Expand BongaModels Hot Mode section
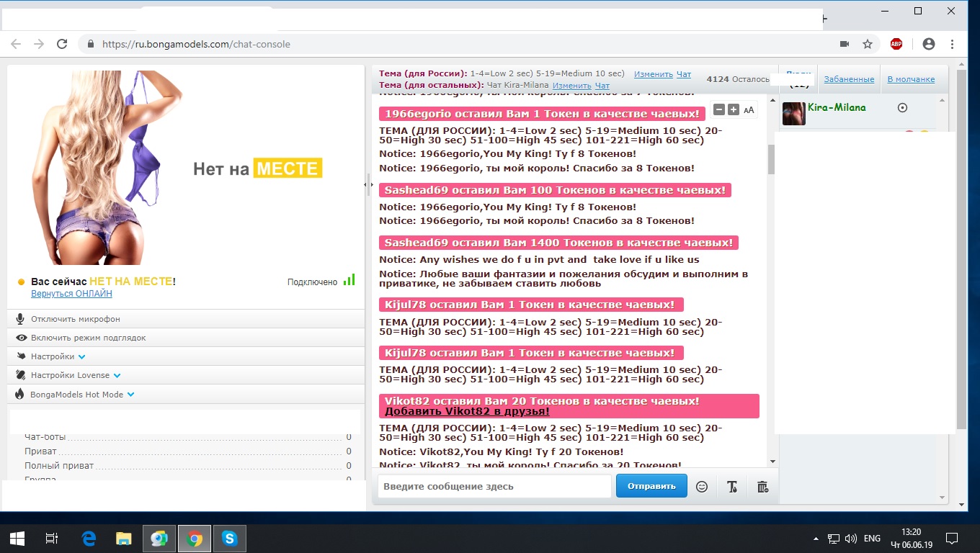 pyautogui.click(x=81, y=395)
